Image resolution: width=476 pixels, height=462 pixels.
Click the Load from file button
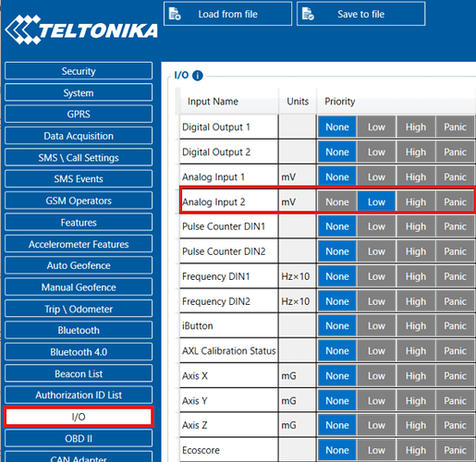(x=227, y=14)
